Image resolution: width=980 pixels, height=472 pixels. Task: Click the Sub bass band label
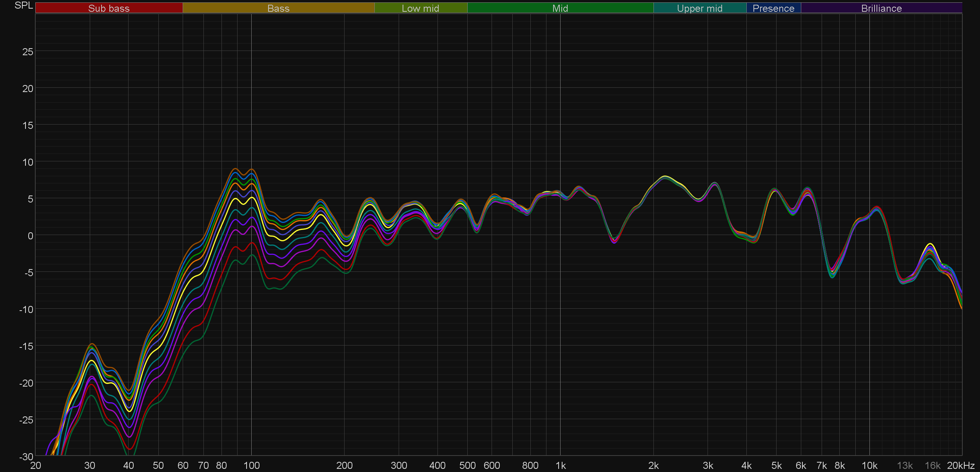click(109, 8)
